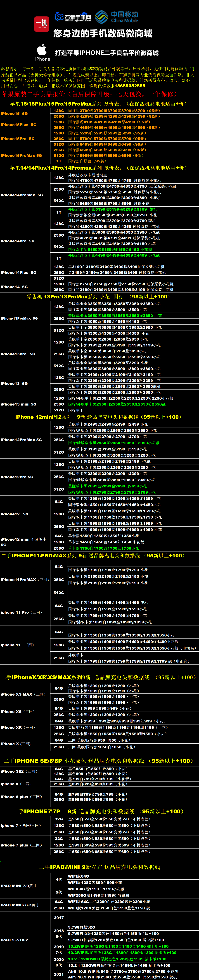
Task: Click the slogan 打造苹果IPHONE二手良品平价微商城
Action: tap(107, 53)
